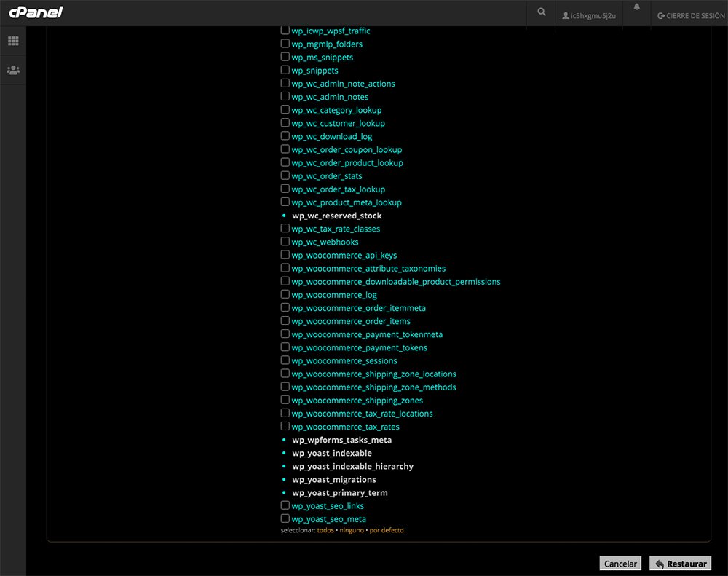
Task: Click the wp_wc_product_meta_lookup label
Action: point(347,202)
